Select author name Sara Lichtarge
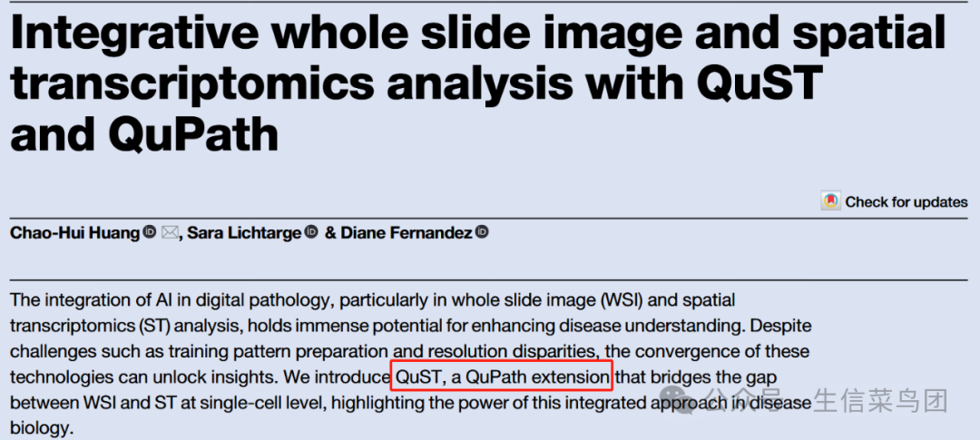The image size is (980, 440). pos(245,233)
